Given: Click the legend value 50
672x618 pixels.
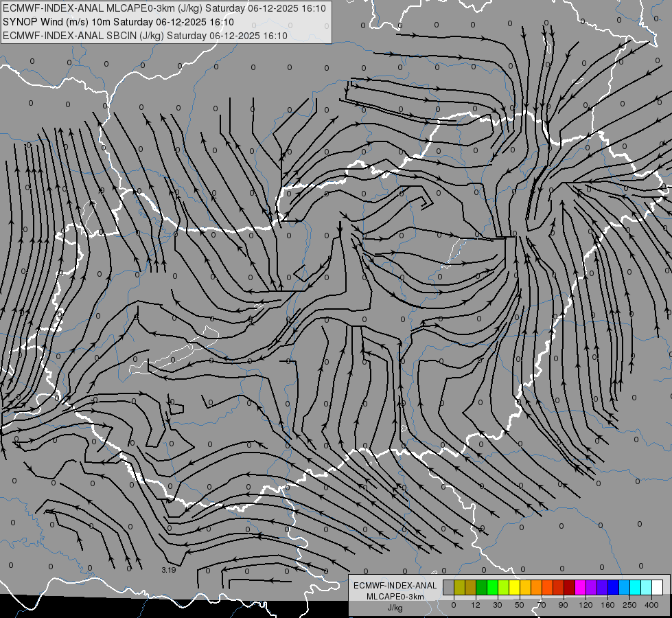Looking at the screenshot, I should [x=520, y=605].
